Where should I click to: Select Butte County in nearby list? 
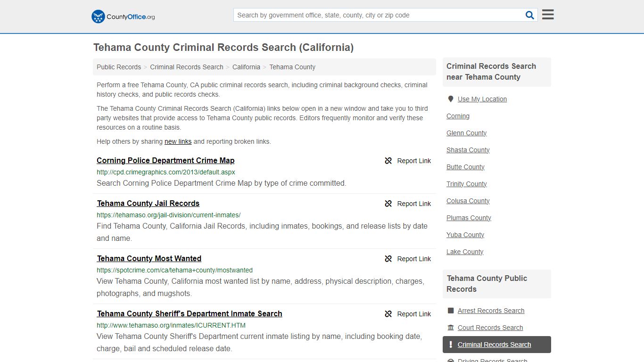tap(465, 167)
